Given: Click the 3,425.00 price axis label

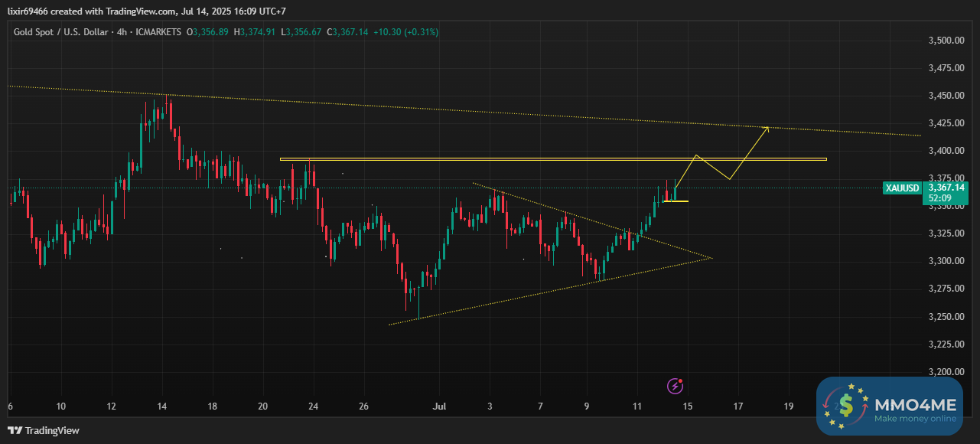Looking at the screenshot, I should [946, 123].
